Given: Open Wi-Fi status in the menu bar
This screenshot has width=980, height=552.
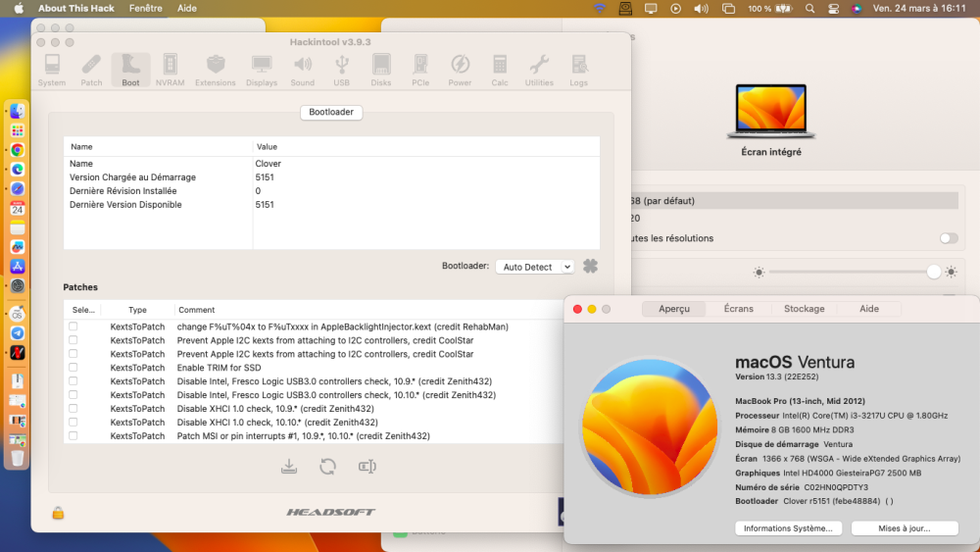Looking at the screenshot, I should click(x=600, y=9).
